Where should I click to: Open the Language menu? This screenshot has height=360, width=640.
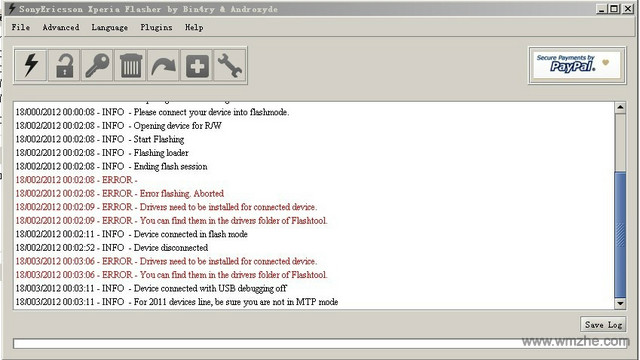coord(109,27)
